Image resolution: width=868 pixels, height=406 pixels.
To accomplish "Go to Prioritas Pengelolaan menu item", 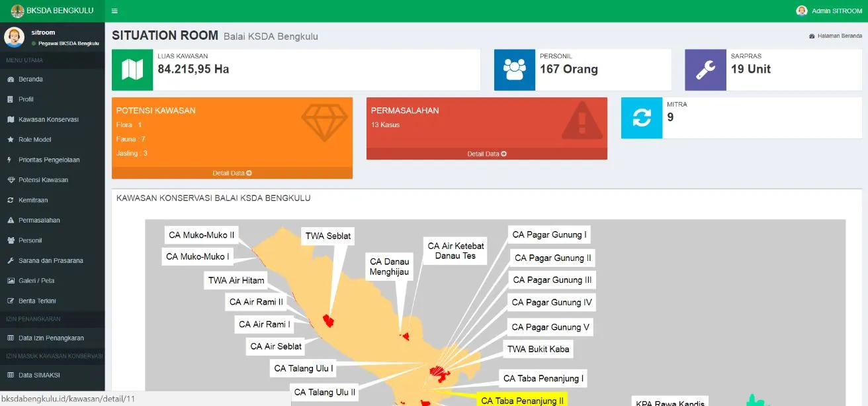I will coord(49,160).
